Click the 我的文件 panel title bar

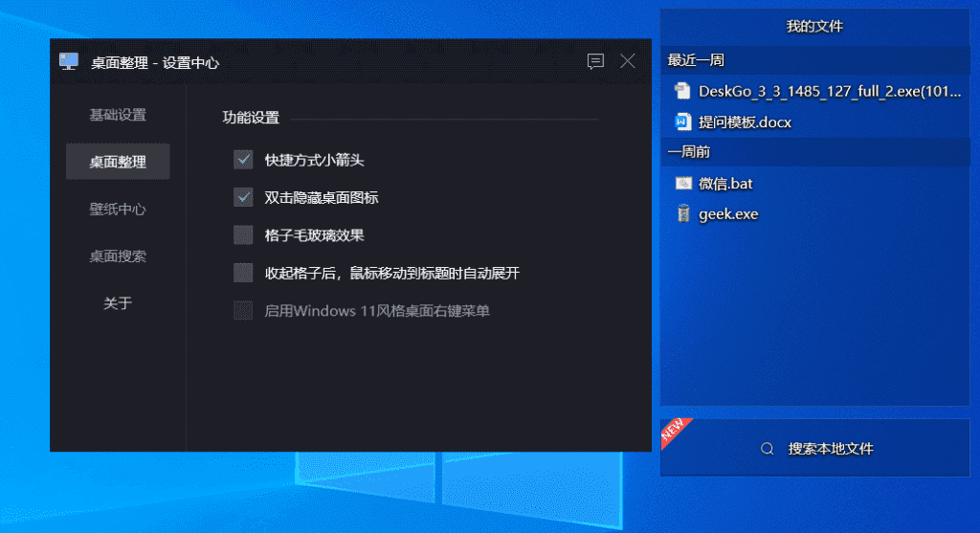click(814, 26)
